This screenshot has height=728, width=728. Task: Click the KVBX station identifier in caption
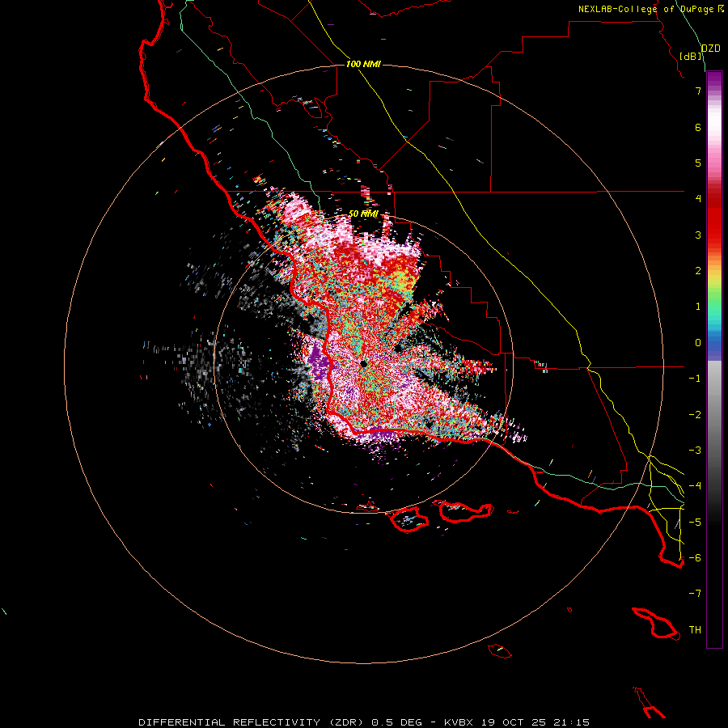tap(459, 722)
